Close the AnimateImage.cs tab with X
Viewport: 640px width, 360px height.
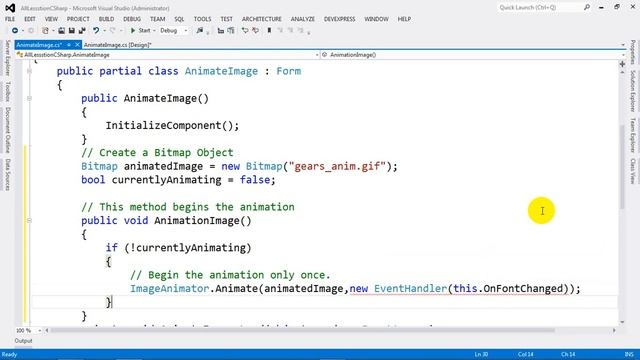[x=77, y=45]
